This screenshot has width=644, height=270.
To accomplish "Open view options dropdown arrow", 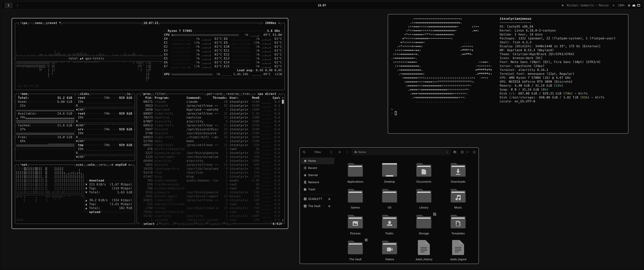I will pyautogui.click(x=467, y=152).
